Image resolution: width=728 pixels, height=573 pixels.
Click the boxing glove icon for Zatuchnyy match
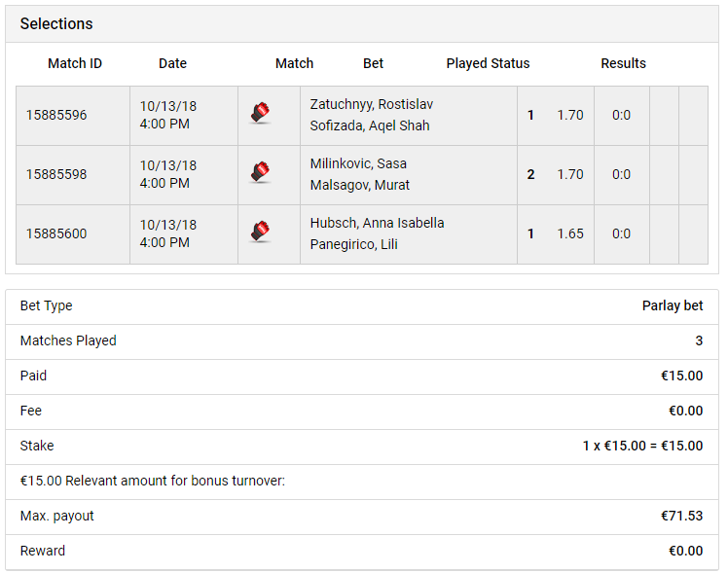pos(261,113)
